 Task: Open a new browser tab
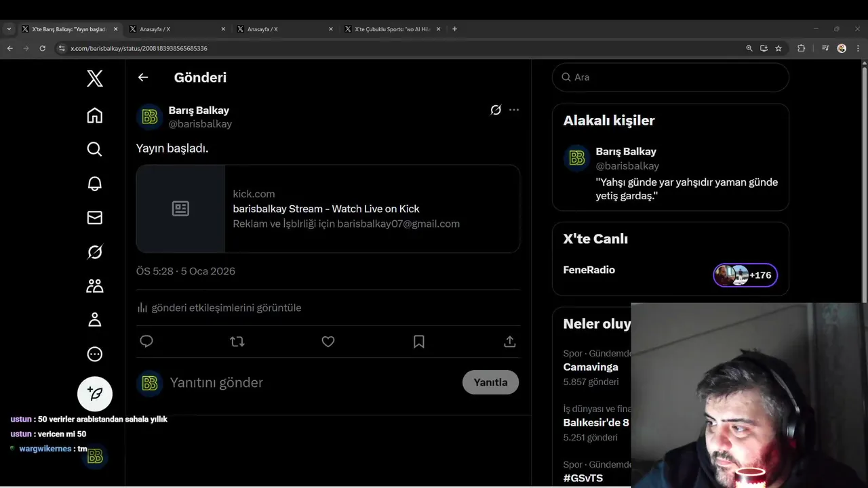(454, 29)
